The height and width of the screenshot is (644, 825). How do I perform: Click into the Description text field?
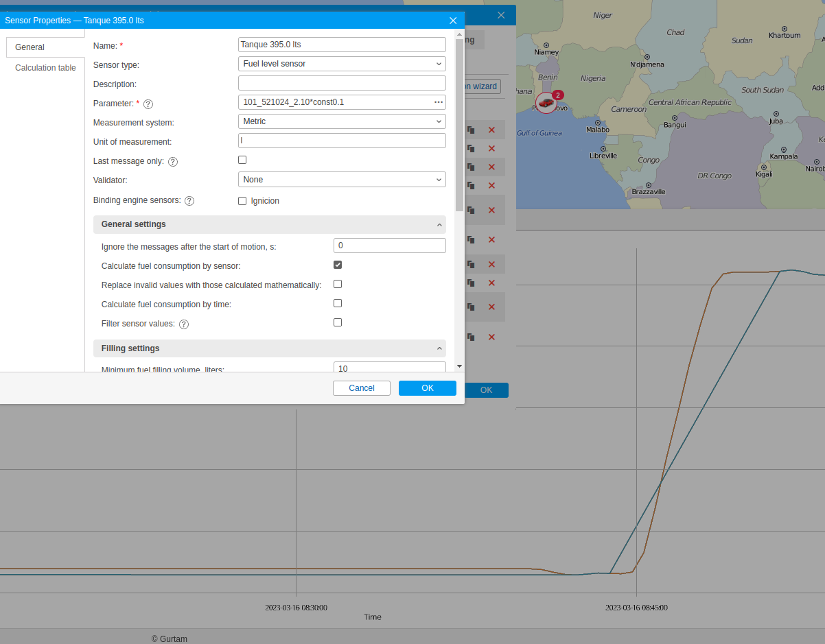(x=342, y=83)
